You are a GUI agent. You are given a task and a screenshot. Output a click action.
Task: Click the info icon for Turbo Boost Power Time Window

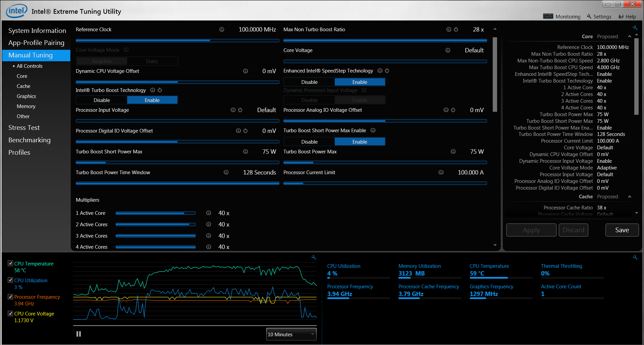226,172
